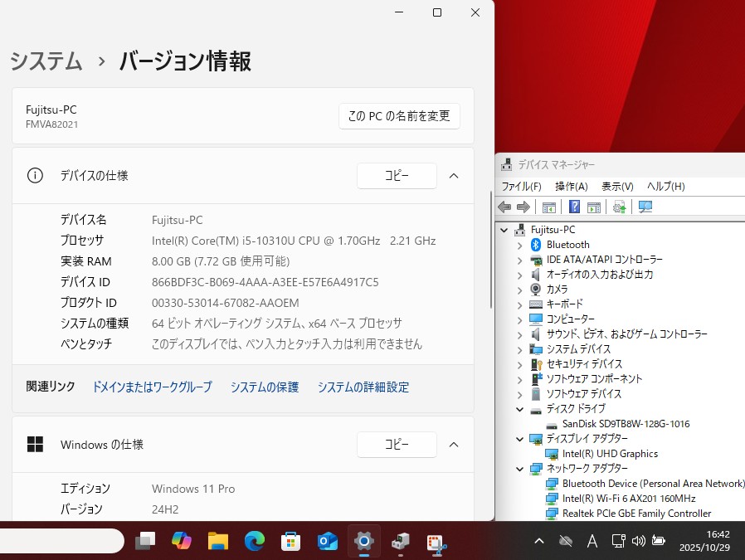Open the システムの保護 link
The height and width of the screenshot is (560, 745).
coord(264,387)
